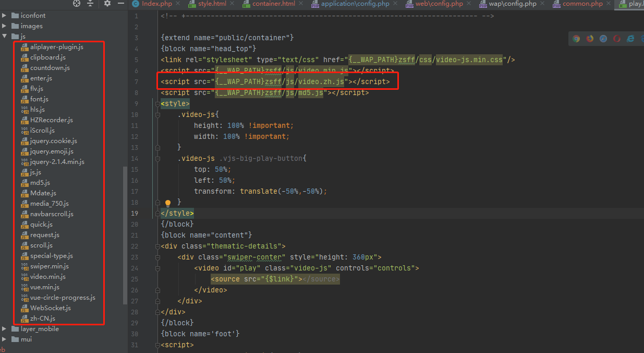
Task: Fold the video element at line 24
Action: [157, 268]
